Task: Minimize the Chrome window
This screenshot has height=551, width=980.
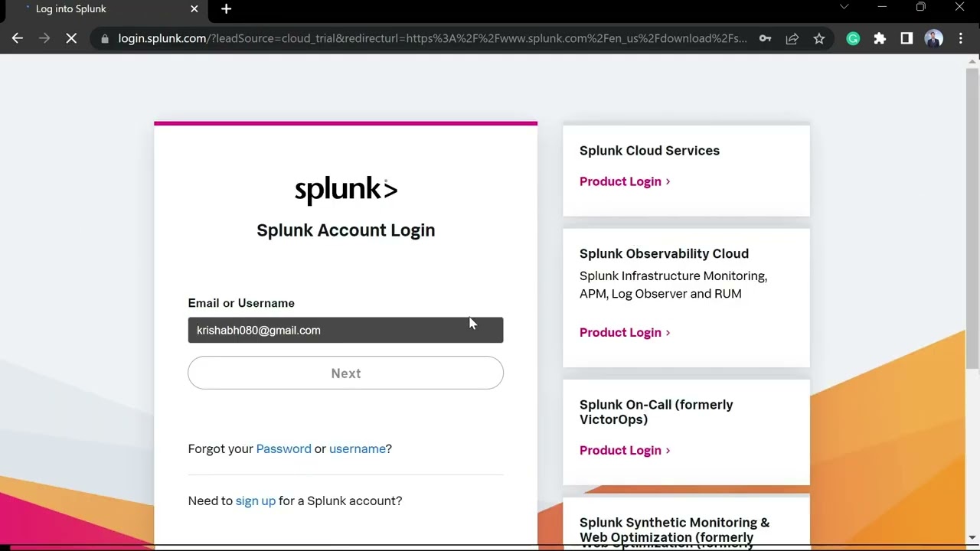Action: [x=882, y=8]
